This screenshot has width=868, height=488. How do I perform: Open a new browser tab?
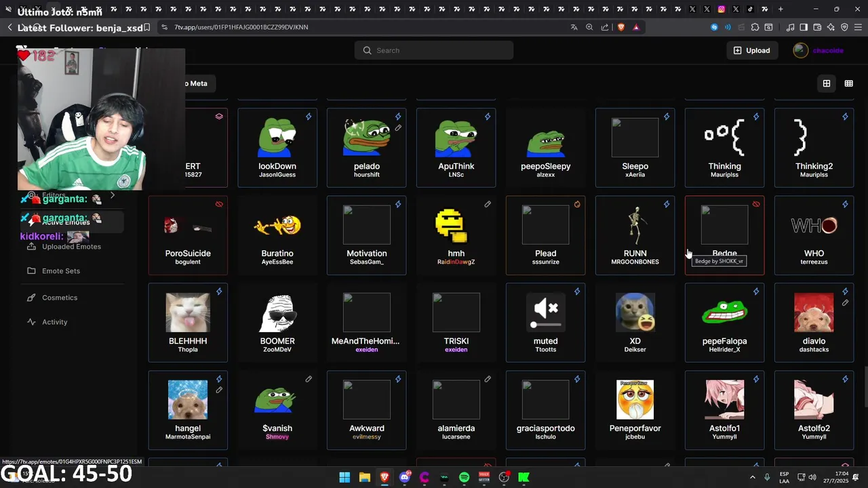781,9
